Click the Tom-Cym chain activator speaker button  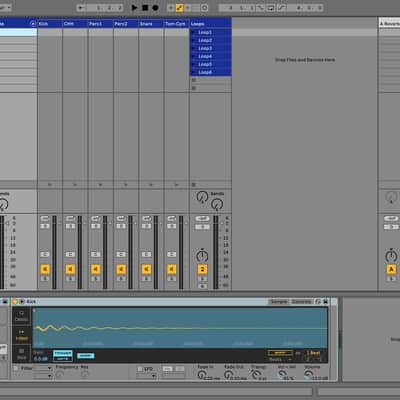pyautogui.click(x=172, y=269)
